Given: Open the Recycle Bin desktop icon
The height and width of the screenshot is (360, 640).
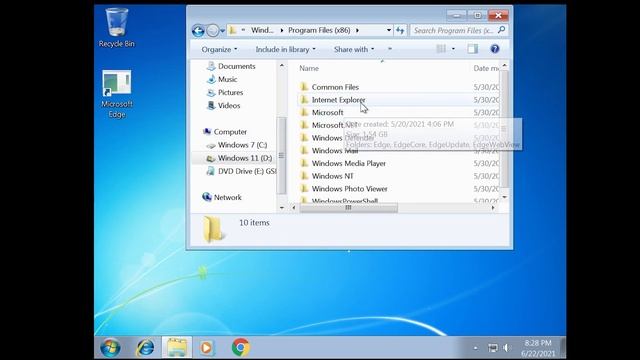Looking at the screenshot, I should (117, 28).
